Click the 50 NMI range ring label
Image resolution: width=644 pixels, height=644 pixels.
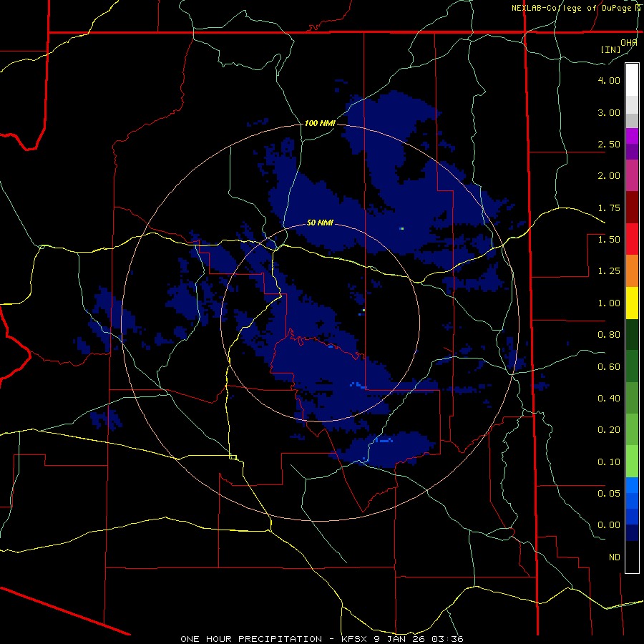tap(320, 223)
